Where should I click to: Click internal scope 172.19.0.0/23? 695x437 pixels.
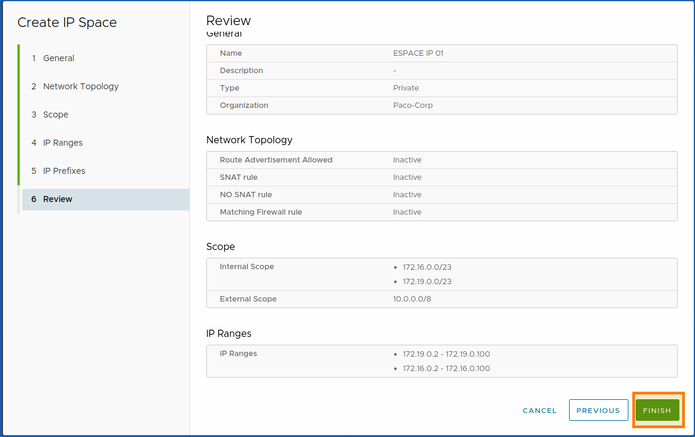[x=427, y=281]
